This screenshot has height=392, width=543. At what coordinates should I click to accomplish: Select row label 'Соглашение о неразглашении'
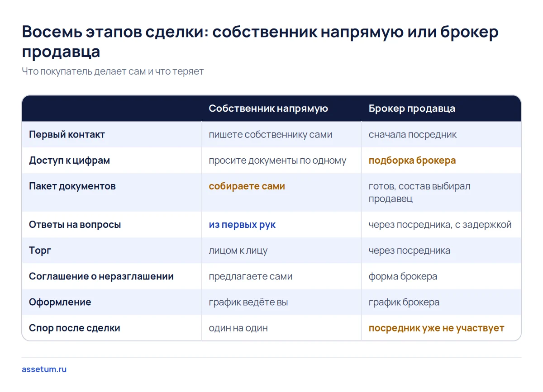coord(101,276)
